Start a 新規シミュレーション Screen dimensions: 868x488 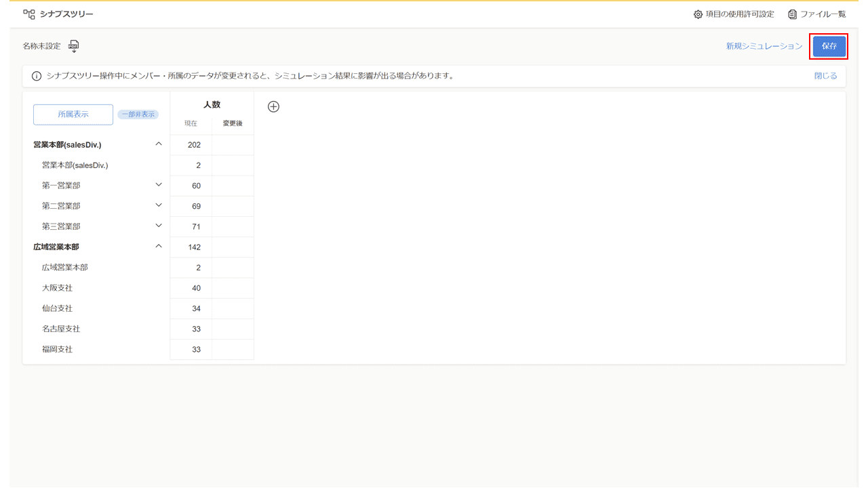click(x=764, y=46)
